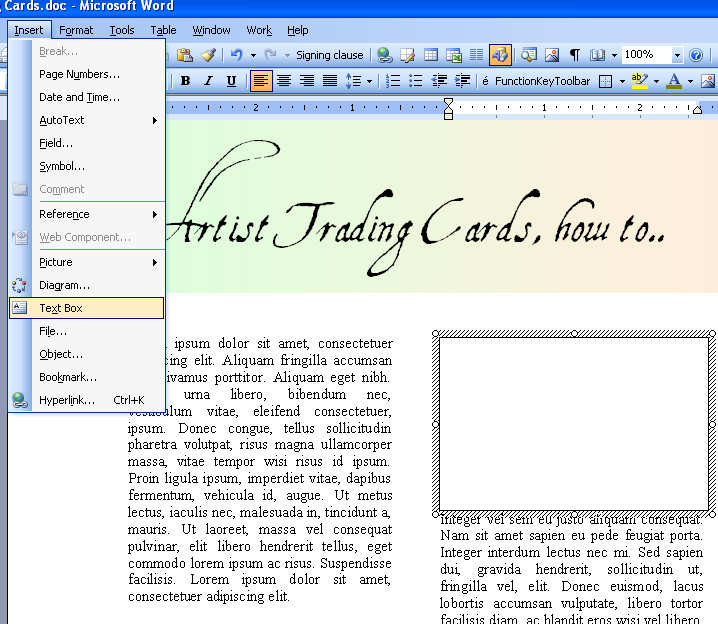Image resolution: width=718 pixels, height=624 pixels.
Task: Open the Tables and Borders pencil icon
Action: [x=408, y=55]
